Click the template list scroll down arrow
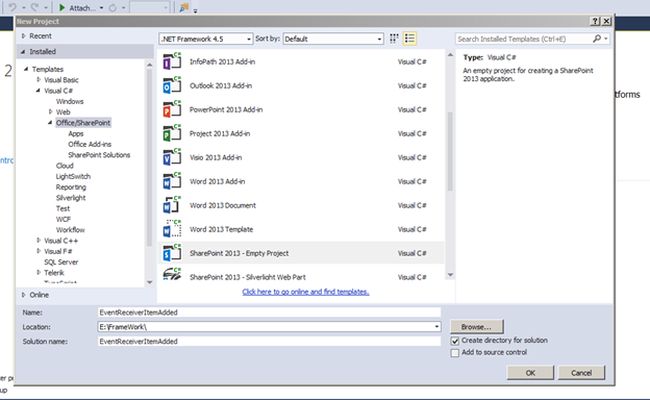650x400 pixels. click(x=450, y=275)
